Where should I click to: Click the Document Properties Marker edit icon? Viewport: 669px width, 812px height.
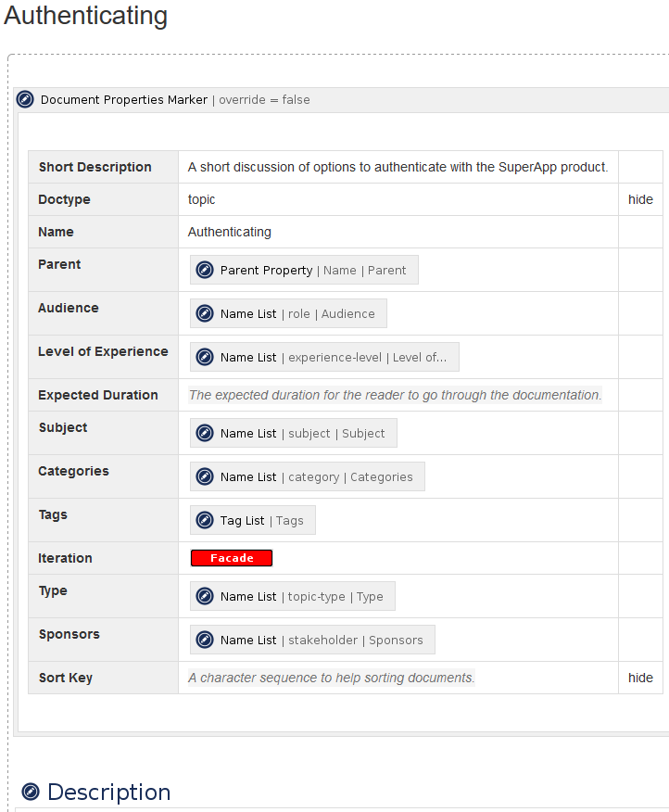25,100
